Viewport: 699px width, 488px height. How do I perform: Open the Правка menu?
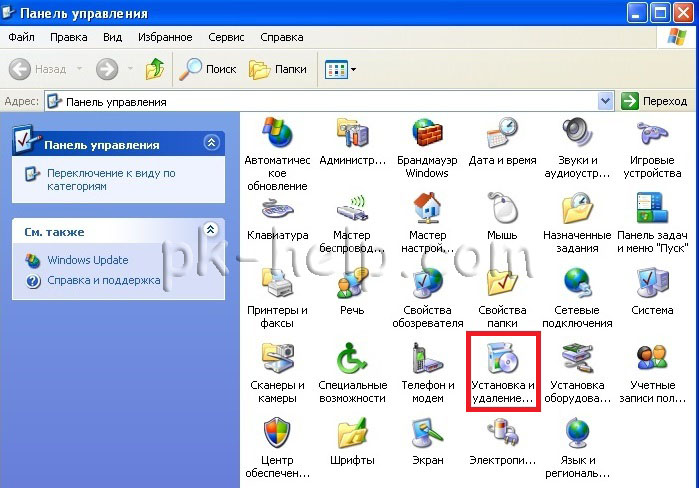pyautogui.click(x=69, y=37)
